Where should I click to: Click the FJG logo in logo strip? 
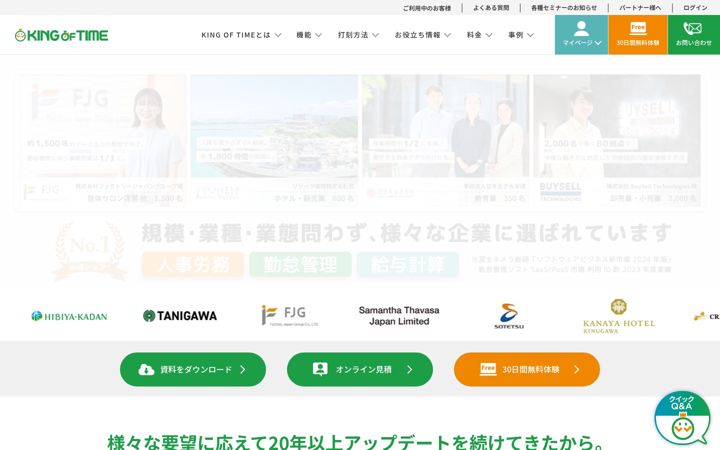(290, 315)
